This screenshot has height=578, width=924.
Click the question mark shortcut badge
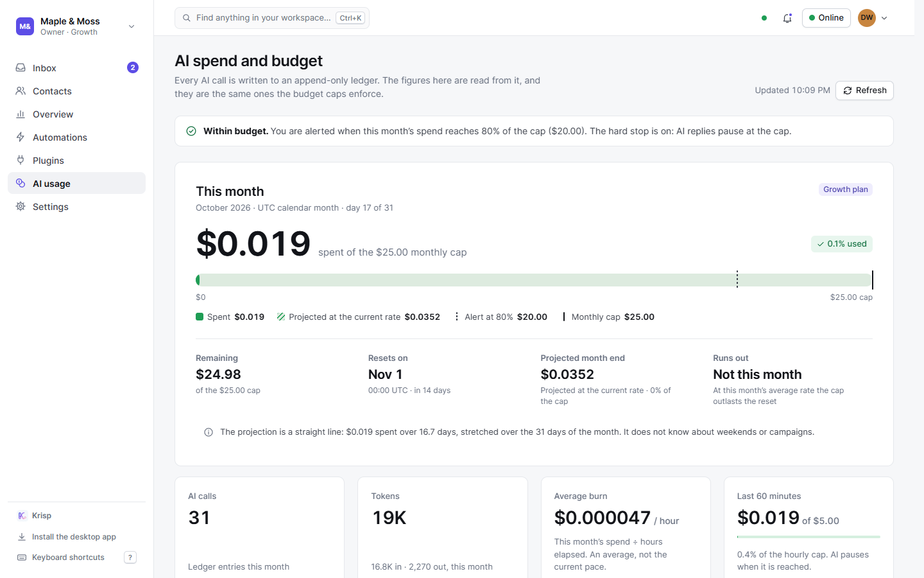[x=130, y=557]
